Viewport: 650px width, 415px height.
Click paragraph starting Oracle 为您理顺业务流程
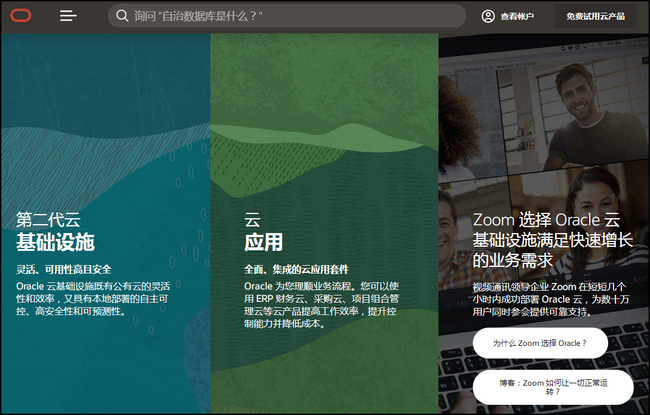(321, 305)
